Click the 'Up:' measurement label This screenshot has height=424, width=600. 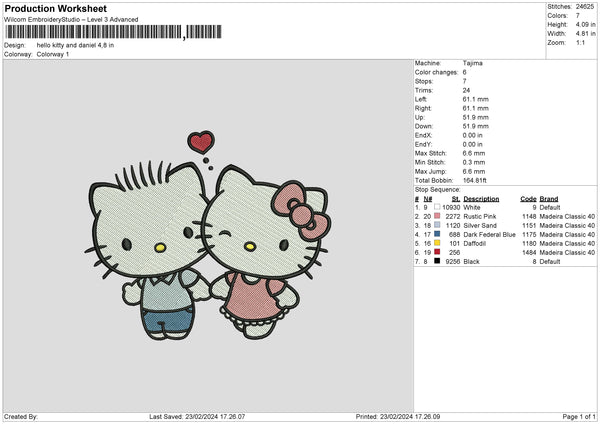click(420, 117)
